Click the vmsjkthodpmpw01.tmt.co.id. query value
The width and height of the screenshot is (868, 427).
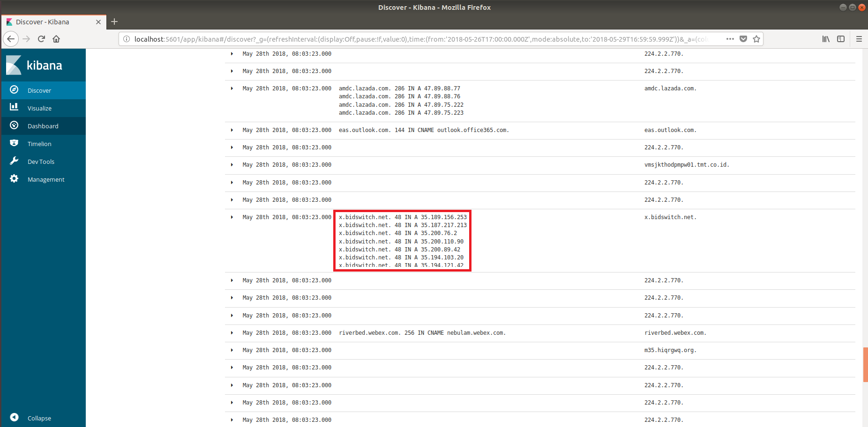point(687,165)
